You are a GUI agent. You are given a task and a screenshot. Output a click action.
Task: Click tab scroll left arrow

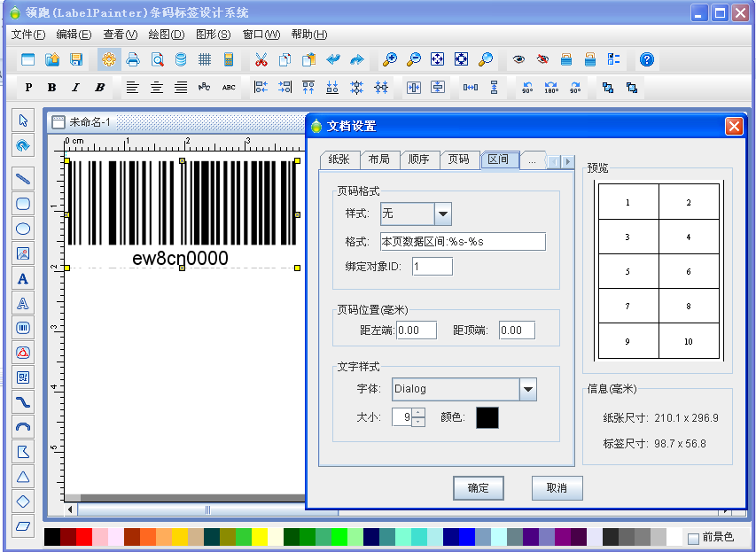555,161
